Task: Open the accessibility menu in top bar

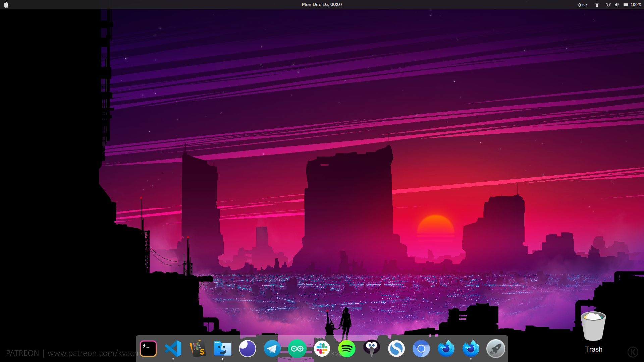Action: click(x=597, y=5)
